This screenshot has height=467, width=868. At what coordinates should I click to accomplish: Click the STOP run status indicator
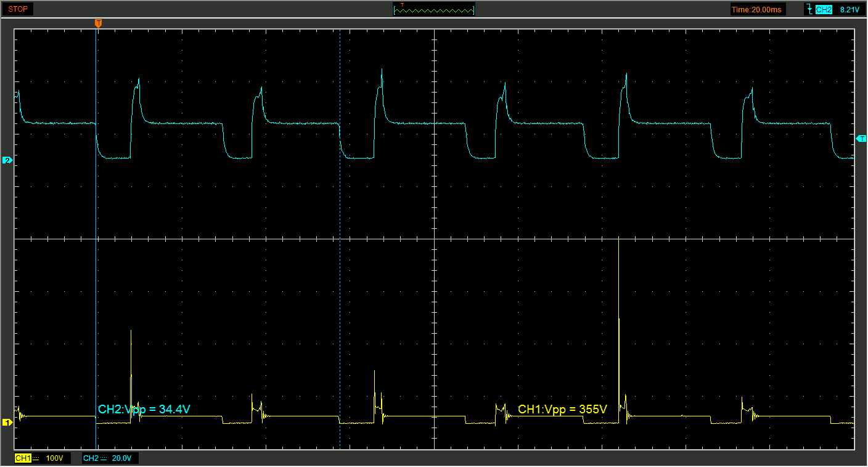pyautogui.click(x=18, y=9)
